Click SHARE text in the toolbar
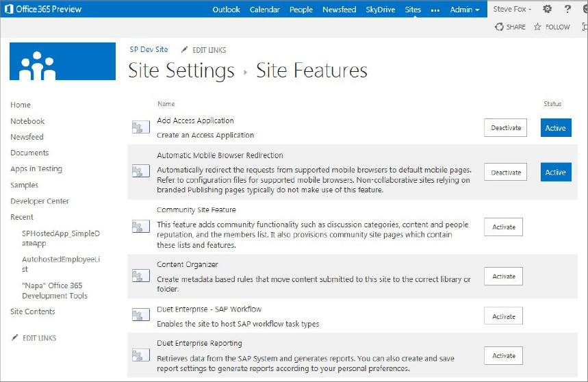 (x=516, y=27)
